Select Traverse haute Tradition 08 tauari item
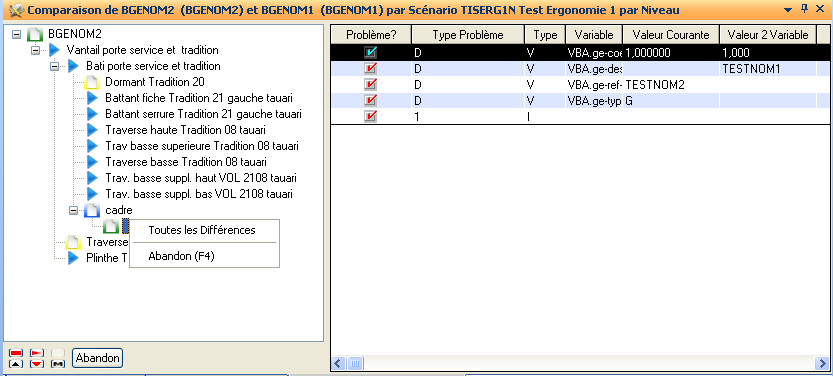The height and width of the screenshot is (376, 833). coord(185,130)
